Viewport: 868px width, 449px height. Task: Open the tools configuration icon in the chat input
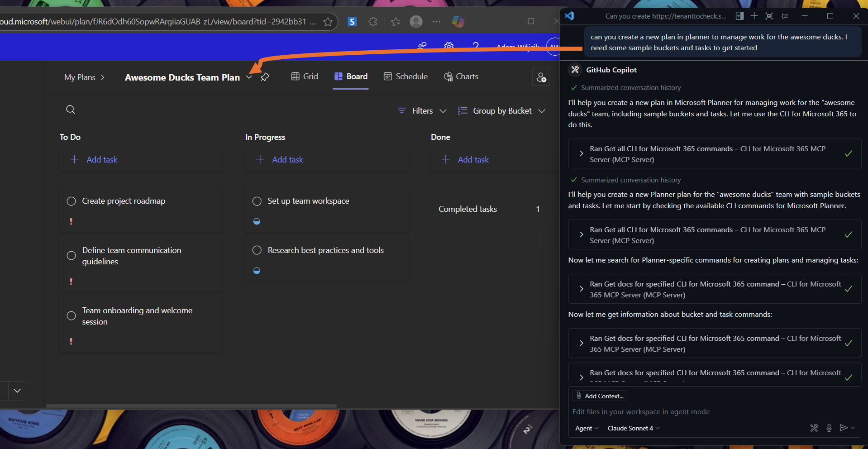[x=814, y=428]
